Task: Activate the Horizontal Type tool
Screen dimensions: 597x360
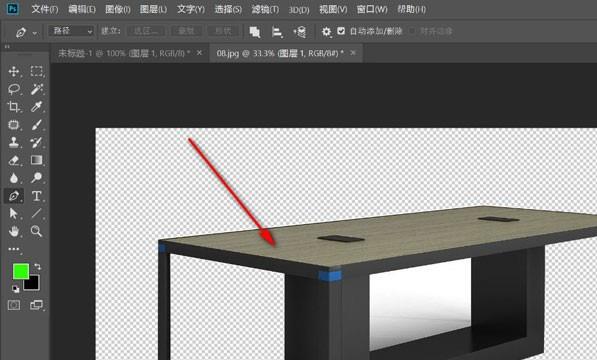Action: coord(37,196)
